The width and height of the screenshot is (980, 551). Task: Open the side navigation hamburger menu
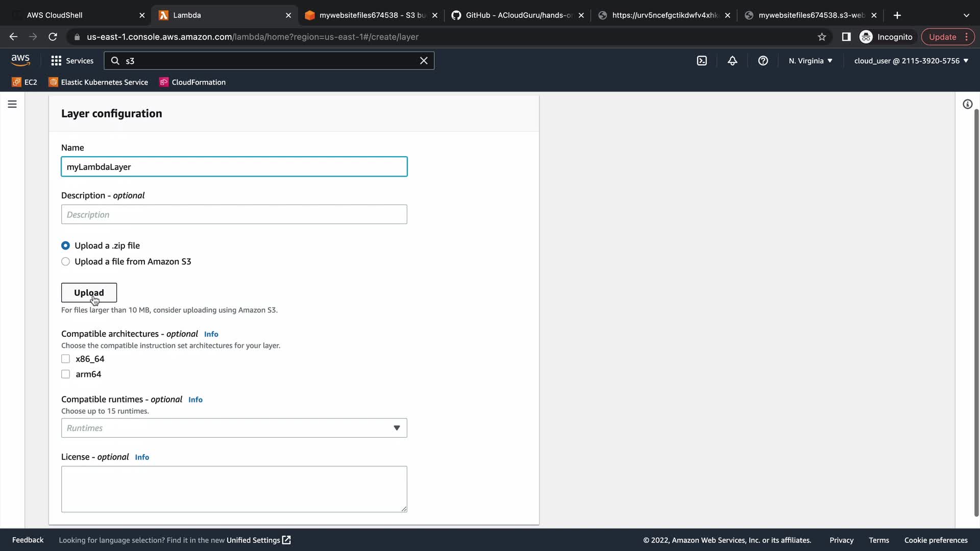pyautogui.click(x=12, y=104)
